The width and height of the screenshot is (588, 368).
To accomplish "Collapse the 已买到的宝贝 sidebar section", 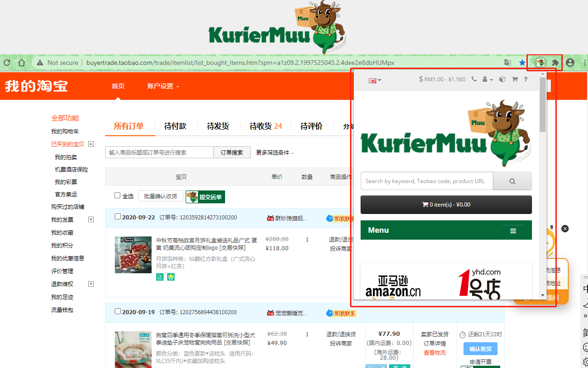I will [91, 144].
